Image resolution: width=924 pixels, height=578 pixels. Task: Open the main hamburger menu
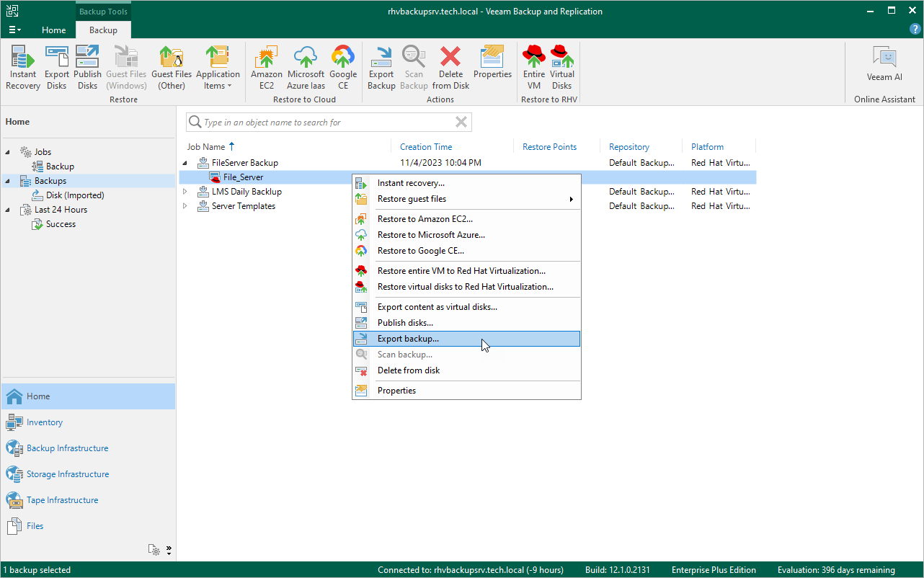click(14, 30)
